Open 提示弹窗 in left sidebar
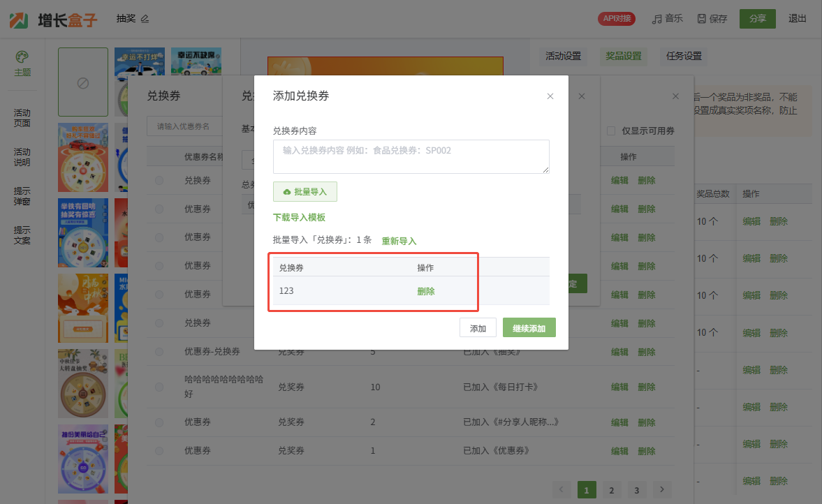Viewport: 822px width, 504px height. point(22,196)
